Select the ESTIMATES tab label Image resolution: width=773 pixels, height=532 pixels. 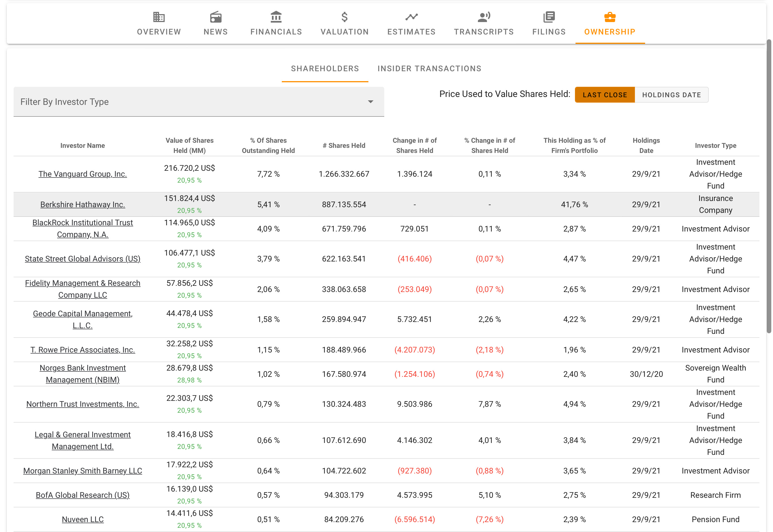click(x=411, y=32)
